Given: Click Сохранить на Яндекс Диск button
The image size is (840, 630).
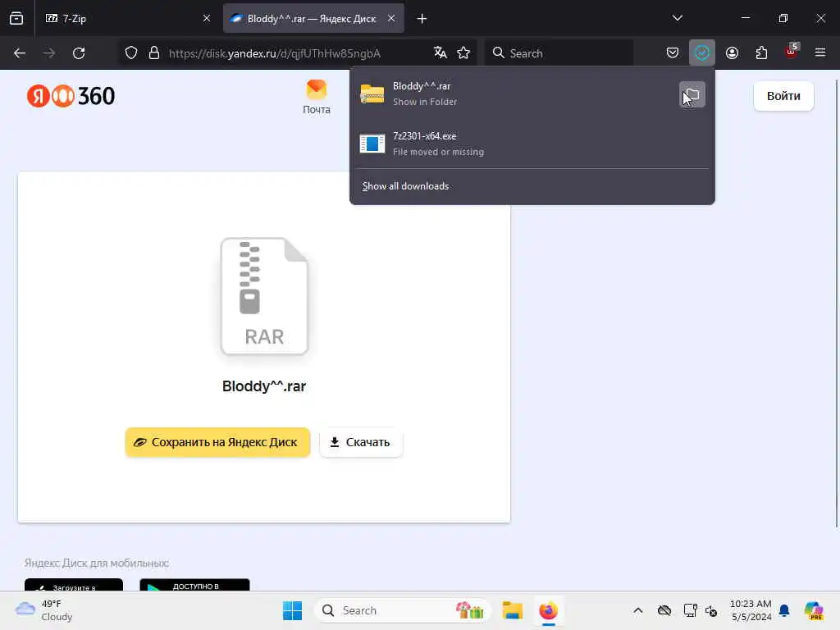Looking at the screenshot, I should pyautogui.click(x=217, y=442).
